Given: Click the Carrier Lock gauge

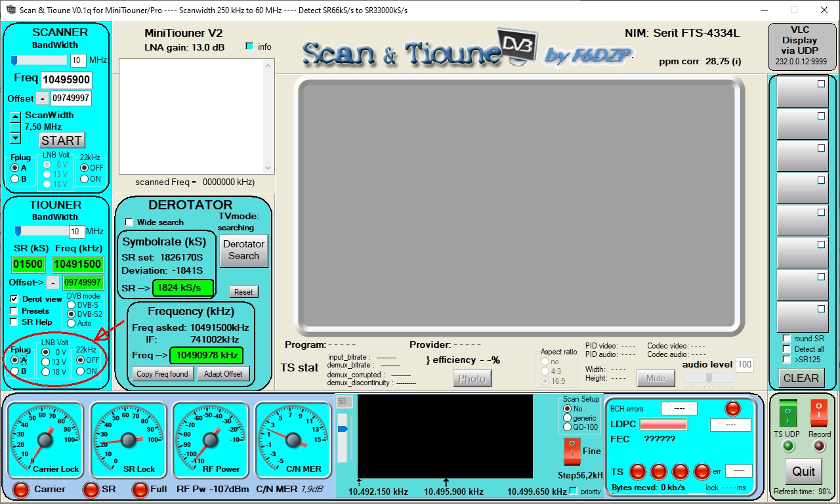Looking at the screenshot, I should tap(45, 440).
